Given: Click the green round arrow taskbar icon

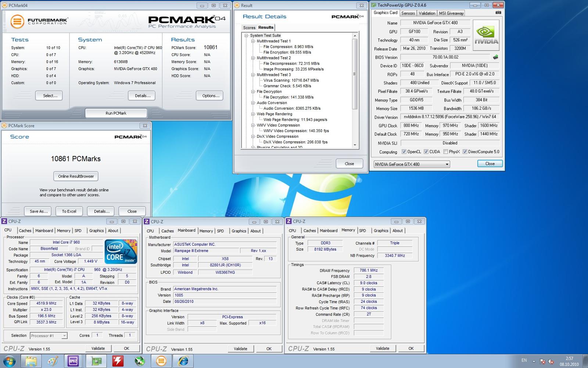Looking at the screenshot, I should pos(139,361).
